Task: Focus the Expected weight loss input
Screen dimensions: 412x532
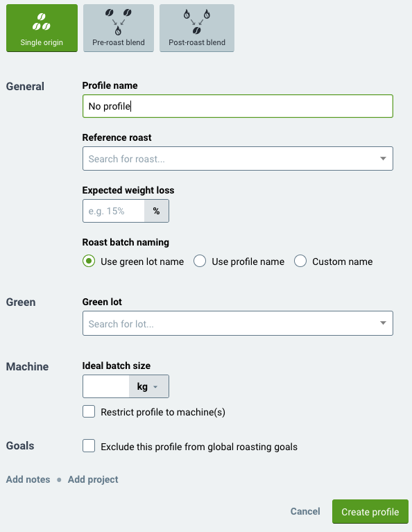Action: 114,211
